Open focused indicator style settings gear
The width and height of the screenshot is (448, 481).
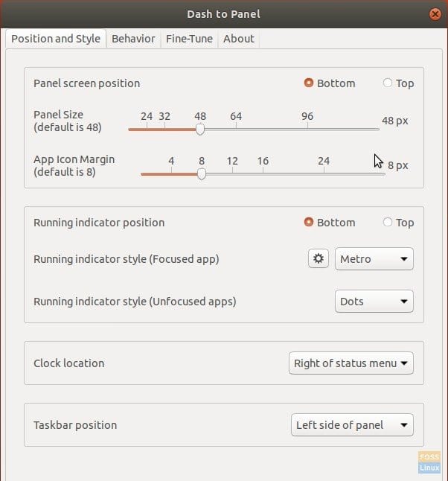[x=319, y=258]
